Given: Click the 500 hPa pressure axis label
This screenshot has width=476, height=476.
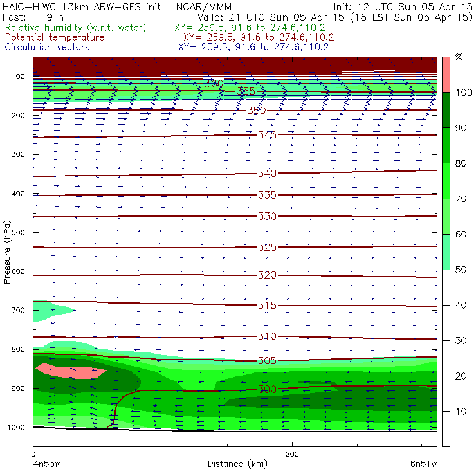Looking at the screenshot, I should click(x=18, y=233).
